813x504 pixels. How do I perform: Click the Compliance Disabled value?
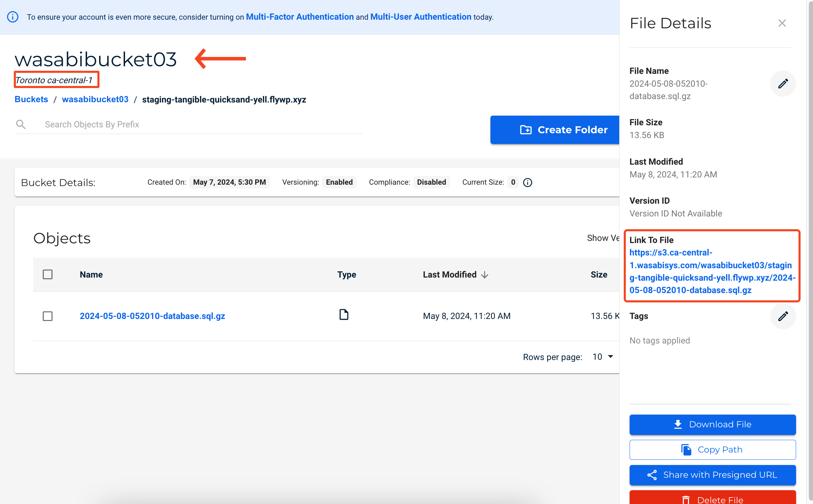point(431,182)
